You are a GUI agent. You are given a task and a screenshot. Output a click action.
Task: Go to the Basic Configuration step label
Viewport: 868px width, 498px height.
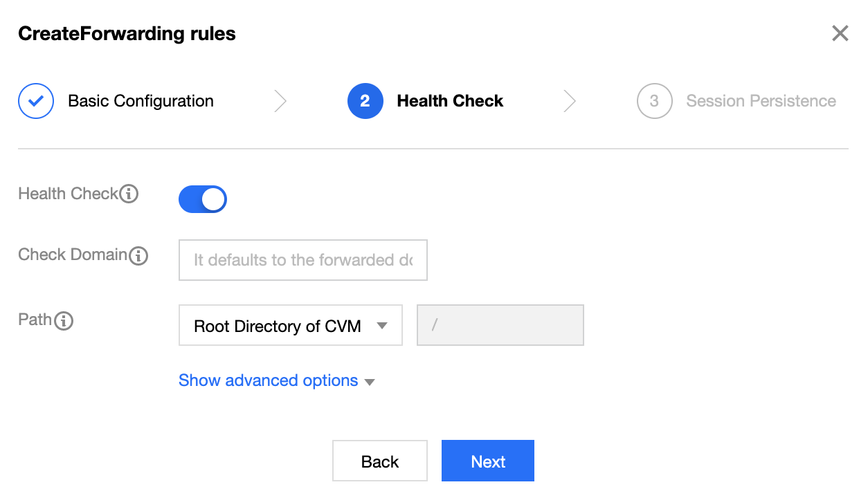coord(141,101)
